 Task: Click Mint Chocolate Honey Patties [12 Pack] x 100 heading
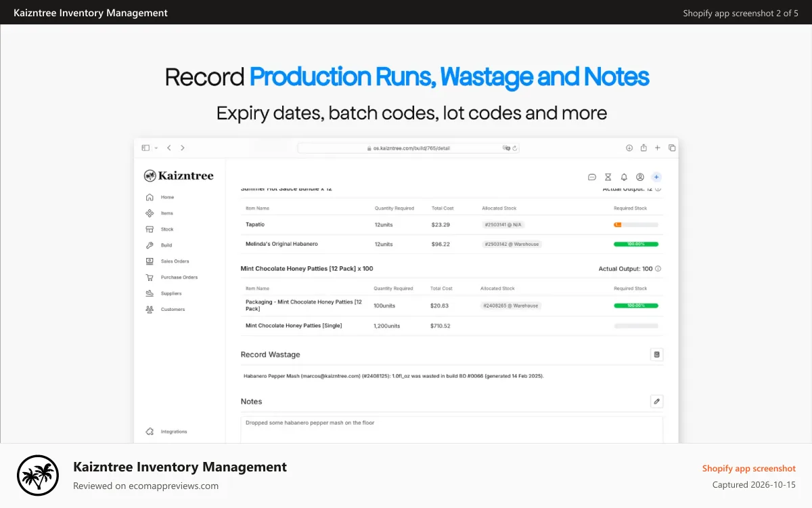307,269
